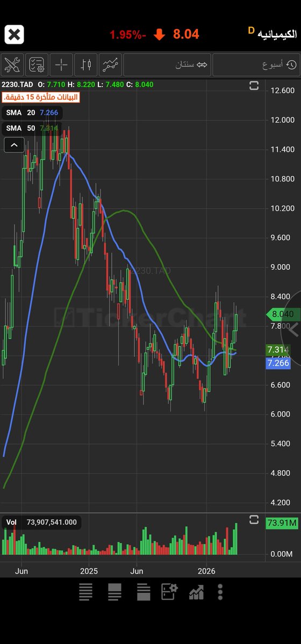
Task: Click the 6.000 price axis label
Action: [x=282, y=414]
